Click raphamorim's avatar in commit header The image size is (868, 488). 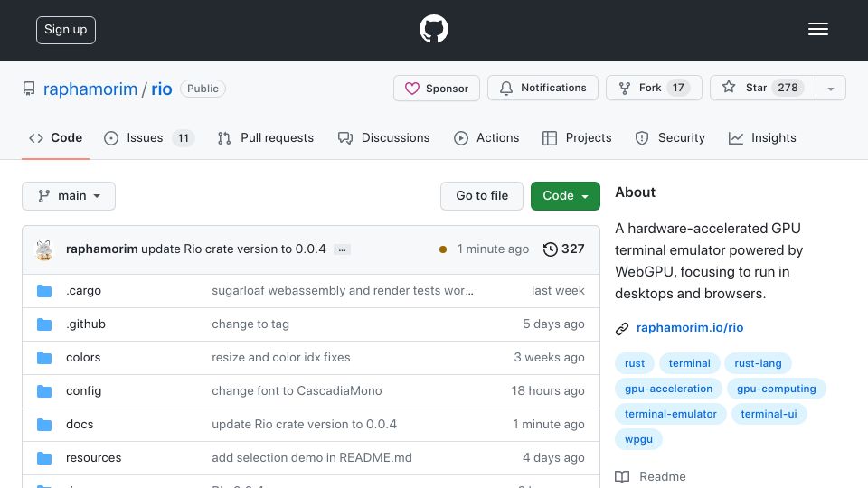coord(44,249)
